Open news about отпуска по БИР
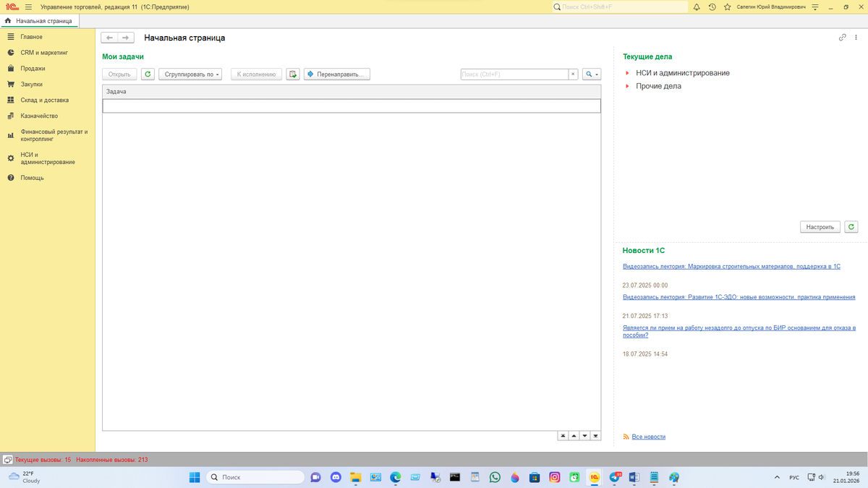Image resolution: width=868 pixels, height=488 pixels. point(739,332)
